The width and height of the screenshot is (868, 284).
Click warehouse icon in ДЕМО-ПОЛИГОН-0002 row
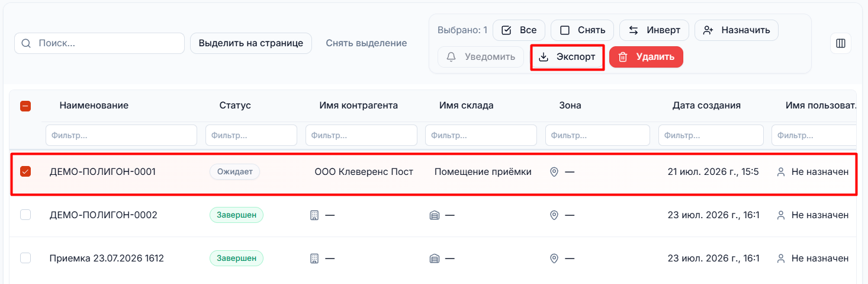[435, 215]
